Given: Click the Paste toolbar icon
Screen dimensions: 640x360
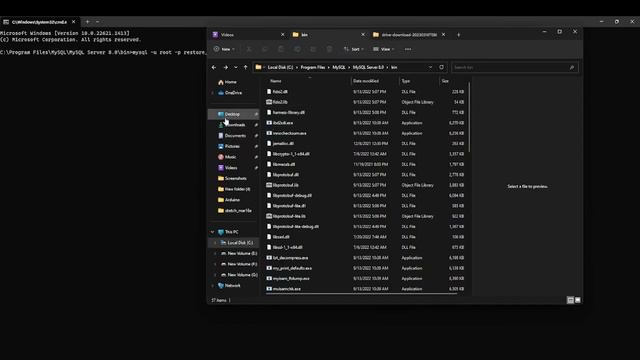Looking at the screenshot, I should [x=281, y=49].
